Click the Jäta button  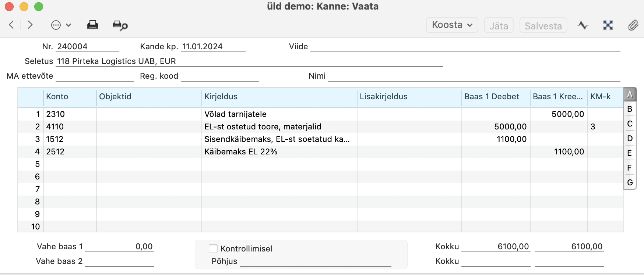point(499,25)
